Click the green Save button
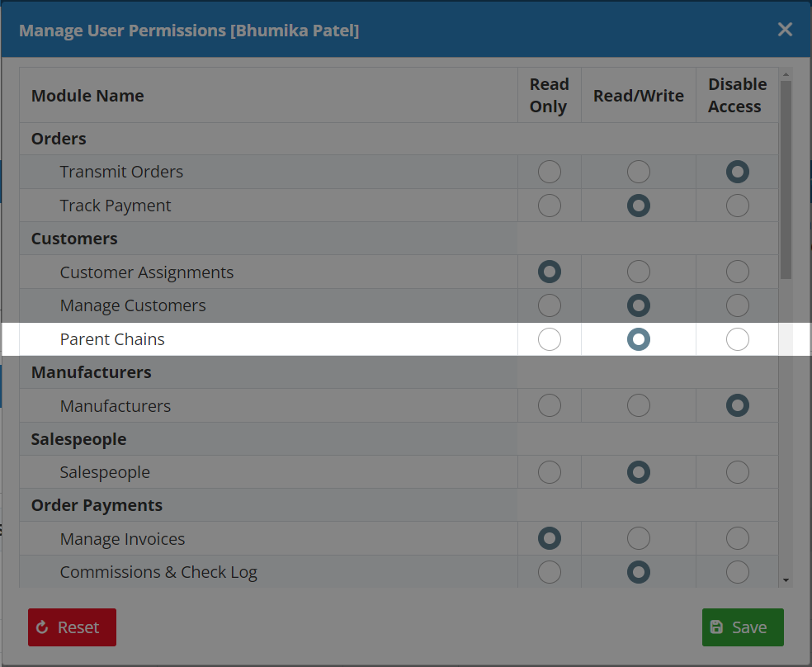 pos(742,627)
